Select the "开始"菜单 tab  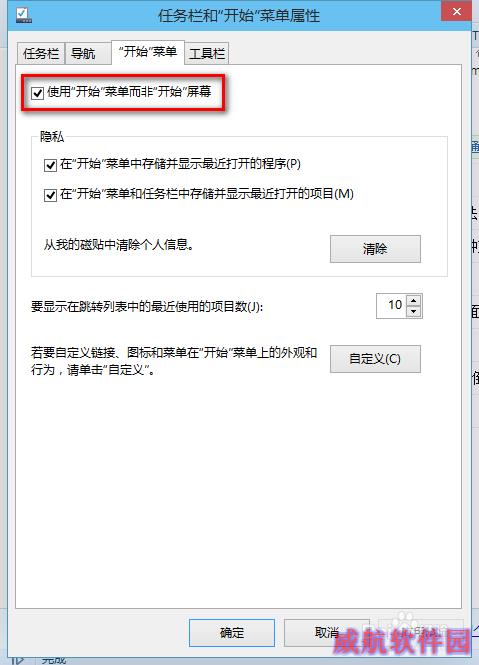(148, 52)
